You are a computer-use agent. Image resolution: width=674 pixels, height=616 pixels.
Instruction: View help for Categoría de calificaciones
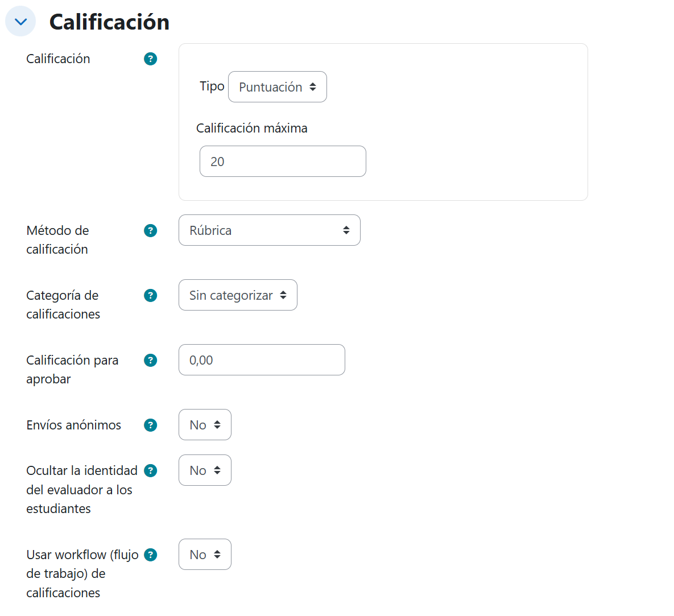[x=150, y=295]
